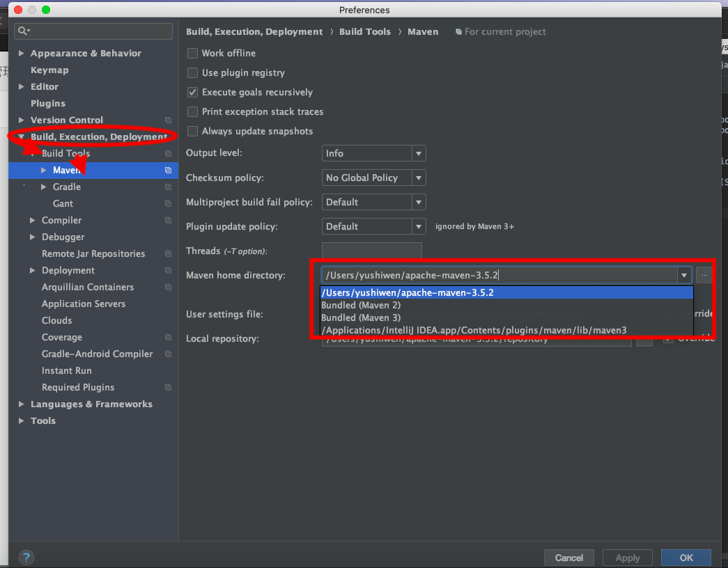Click project-level icon beside Gant
Image resolution: width=728 pixels, height=568 pixels.
(168, 204)
